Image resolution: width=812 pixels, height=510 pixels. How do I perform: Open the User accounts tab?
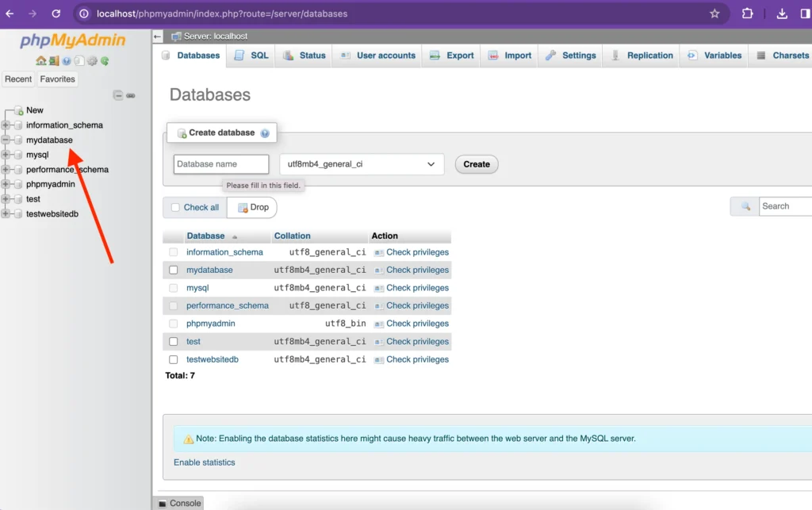click(x=377, y=56)
